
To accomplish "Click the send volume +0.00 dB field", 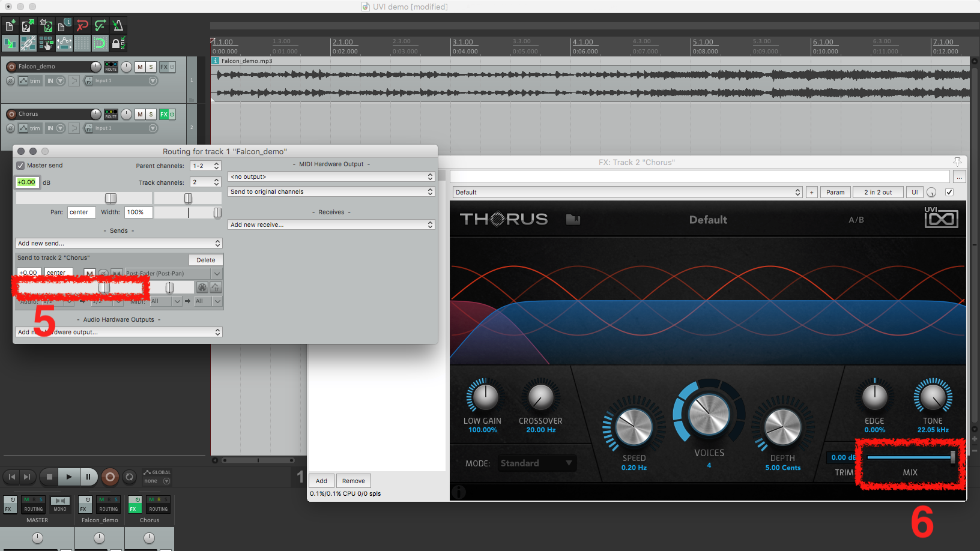I will point(28,272).
